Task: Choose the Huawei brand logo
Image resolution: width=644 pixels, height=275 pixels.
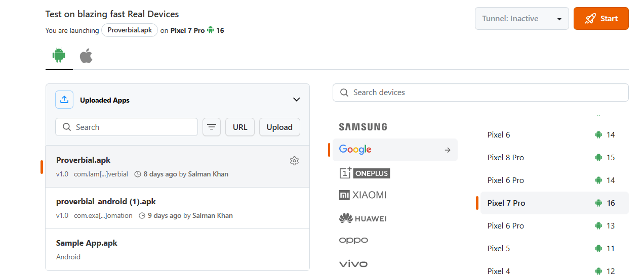Action: (363, 218)
